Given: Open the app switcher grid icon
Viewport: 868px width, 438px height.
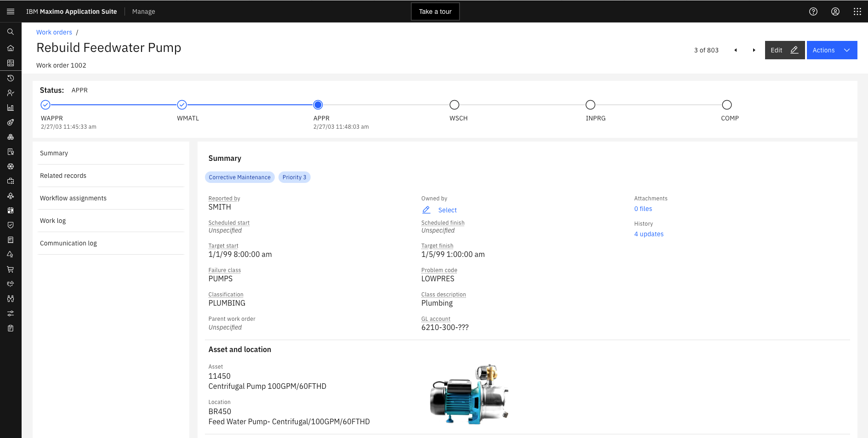Looking at the screenshot, I should point(857,11).
